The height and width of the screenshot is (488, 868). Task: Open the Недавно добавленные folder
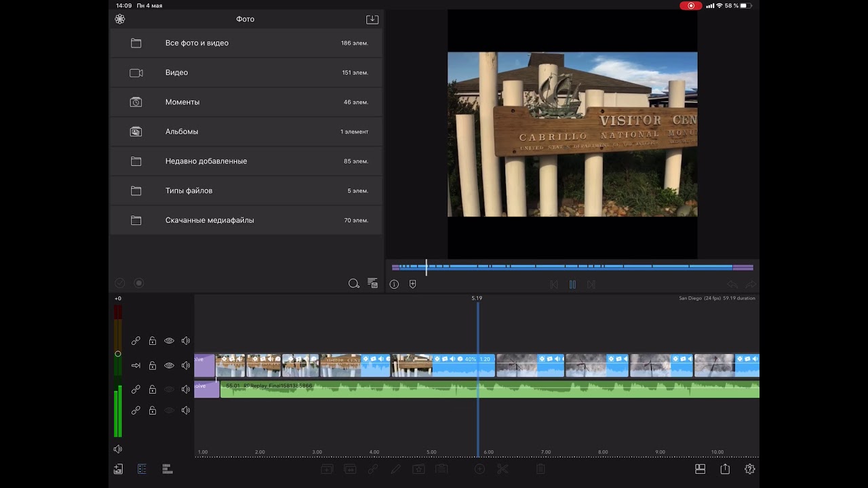246,161
